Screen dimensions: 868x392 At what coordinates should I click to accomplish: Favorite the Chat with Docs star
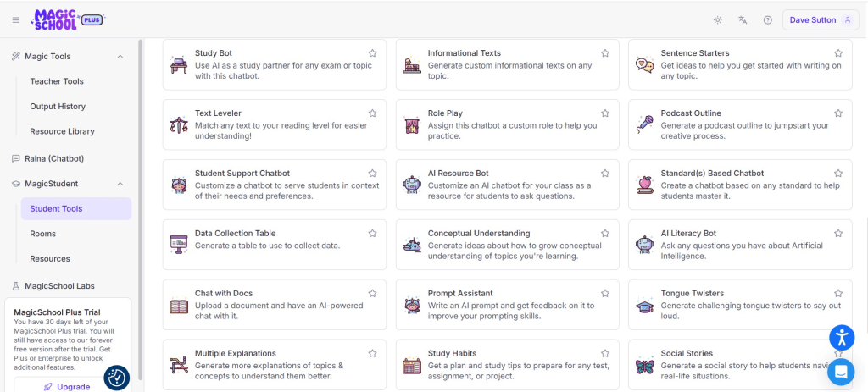pos(372,294)
